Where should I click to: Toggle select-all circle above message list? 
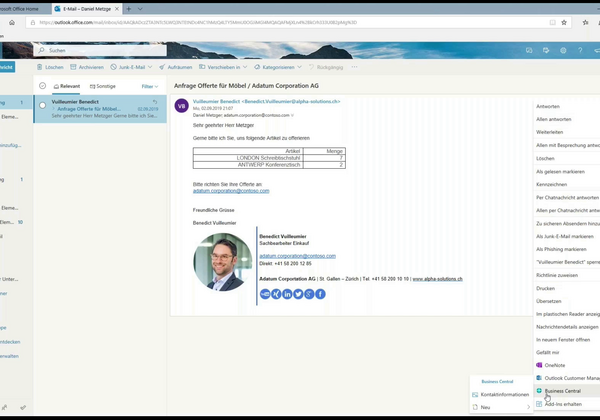pos(42,86)
